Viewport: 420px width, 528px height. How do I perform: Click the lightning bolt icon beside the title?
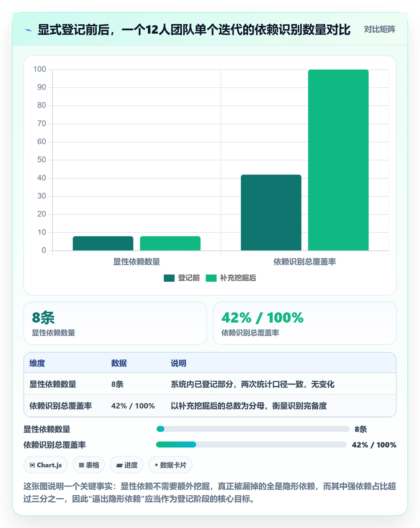click(x=28, y=30)
